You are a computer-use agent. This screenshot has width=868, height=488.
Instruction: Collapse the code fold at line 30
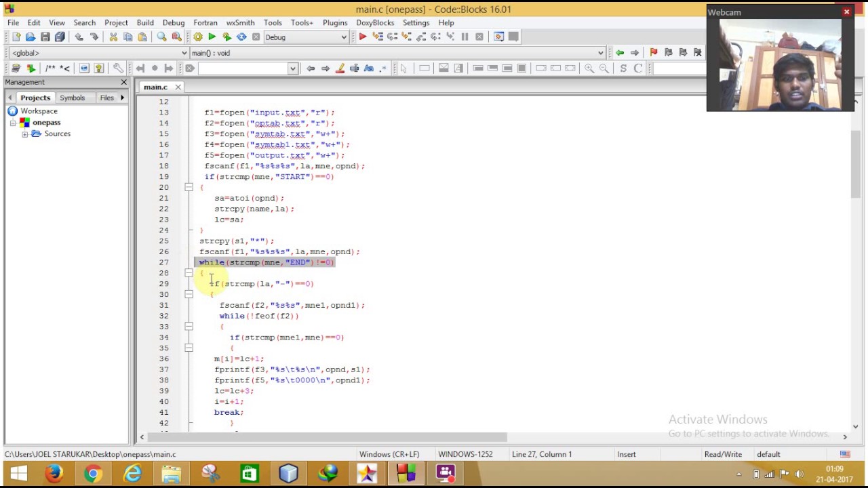point(189,294)
